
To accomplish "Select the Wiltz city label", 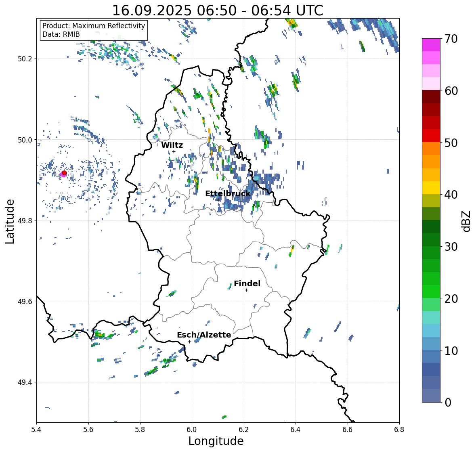I will tap(172, 145).
